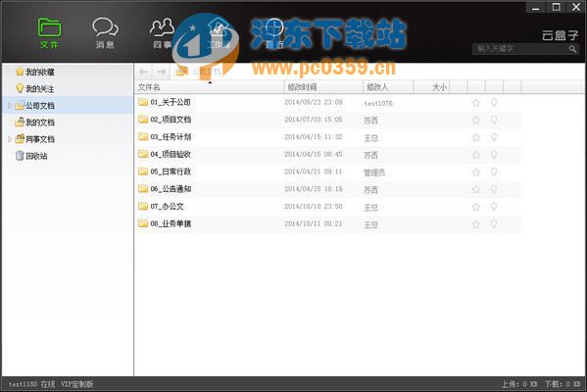The width and height of the screenshot is (587, 392).
Task: Click the 下载: 0 KB status indicator
Action: [563, 384]
